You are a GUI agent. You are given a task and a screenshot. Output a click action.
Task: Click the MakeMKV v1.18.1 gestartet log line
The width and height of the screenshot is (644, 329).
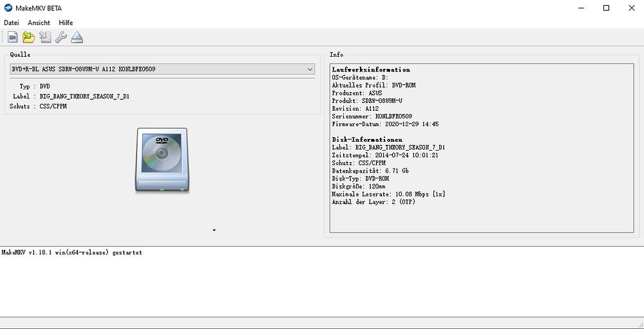(x=72, y=252)
